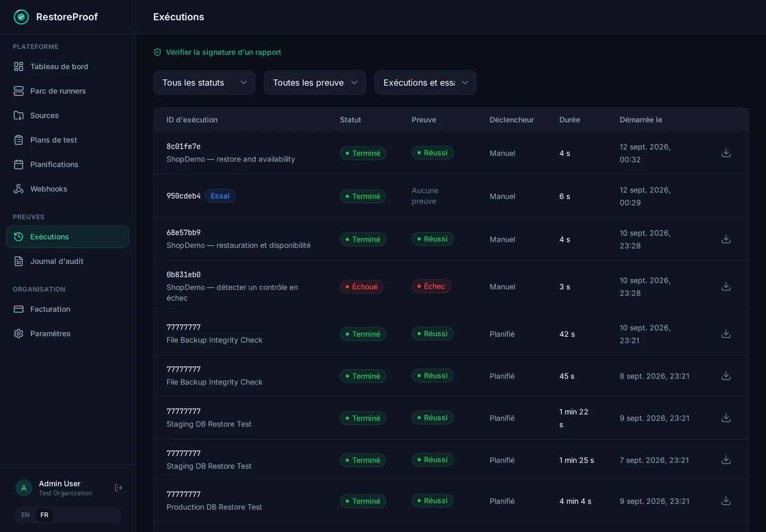The width and height of the screenshot is (766, 532).
Task: Go to Sources in the sidebar
Action: (68, 115)
